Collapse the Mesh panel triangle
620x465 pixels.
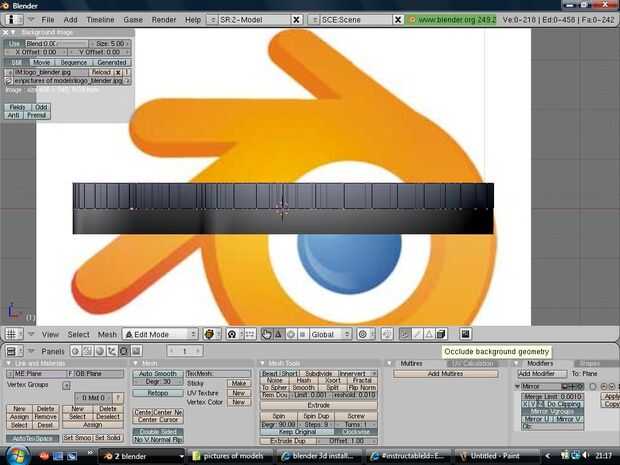[x=136, y=363]
